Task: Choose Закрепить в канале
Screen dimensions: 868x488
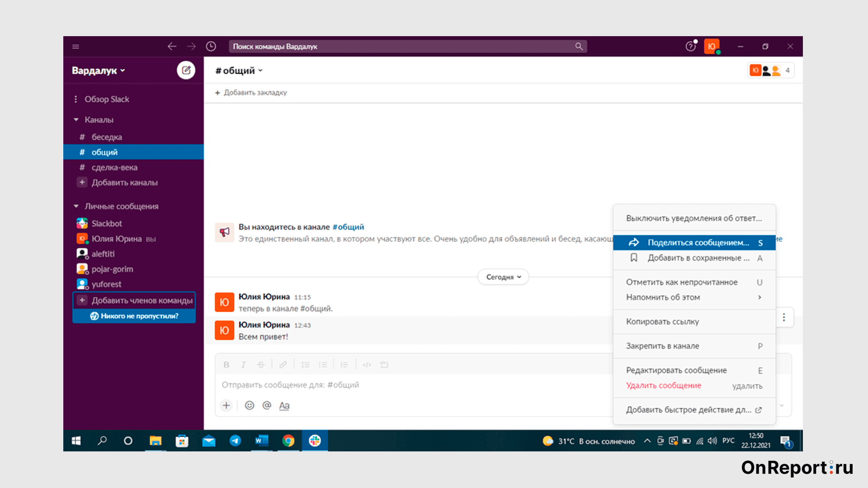Action: (x=694, y=346)
